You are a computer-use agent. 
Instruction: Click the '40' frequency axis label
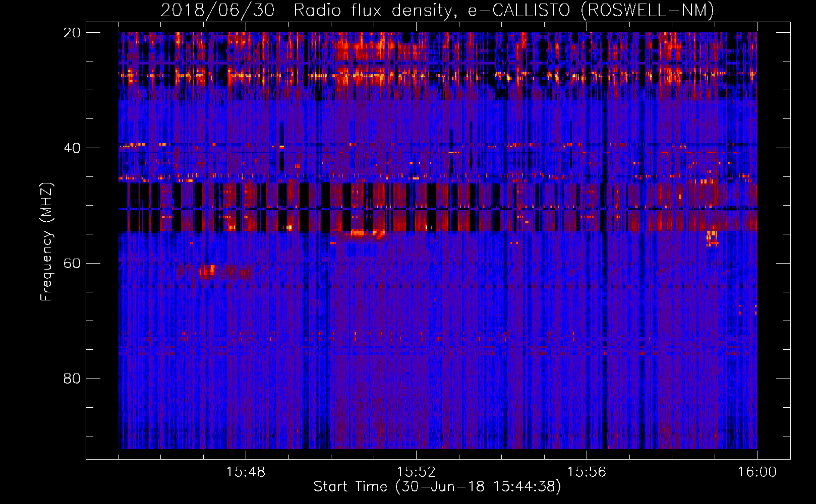[x=72, y=148]
